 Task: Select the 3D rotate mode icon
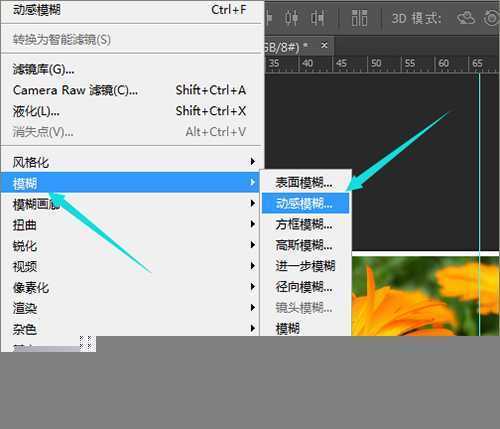click(465, 17)
